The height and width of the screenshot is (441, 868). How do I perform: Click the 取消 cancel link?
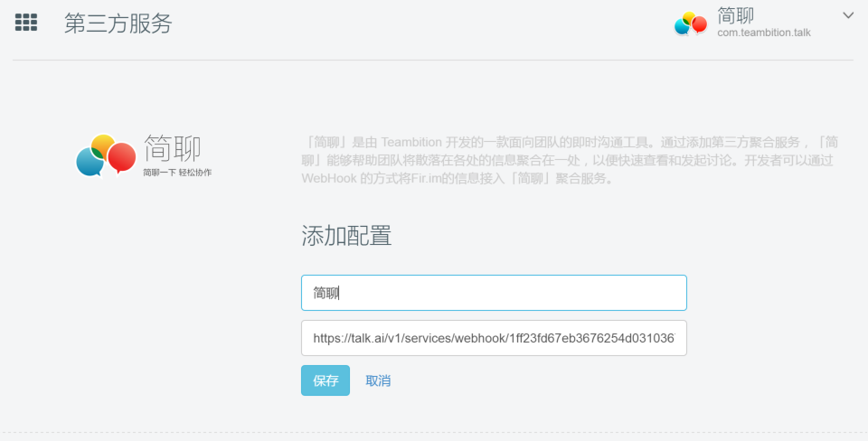[378, 380]
